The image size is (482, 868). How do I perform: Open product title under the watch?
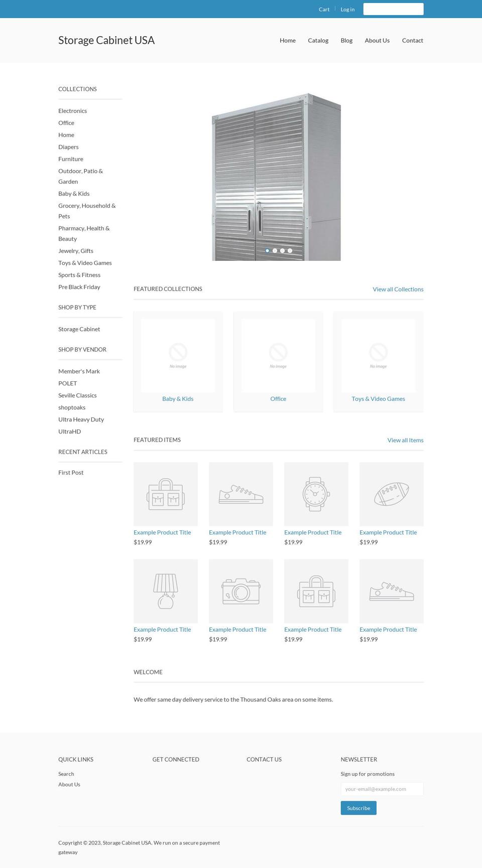click(313, 533)
